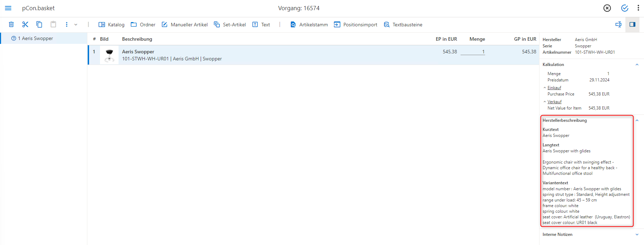
Task: Click the pCon.basket app title
Action: [x=38, y=8]
